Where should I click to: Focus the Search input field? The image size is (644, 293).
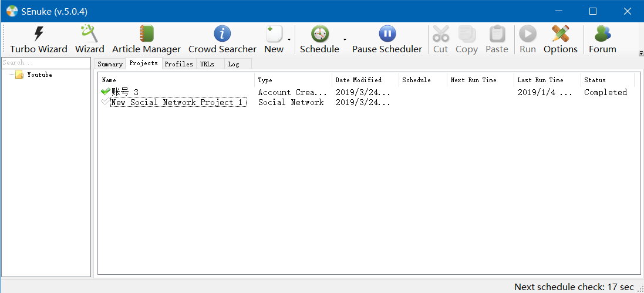point(46,63)
